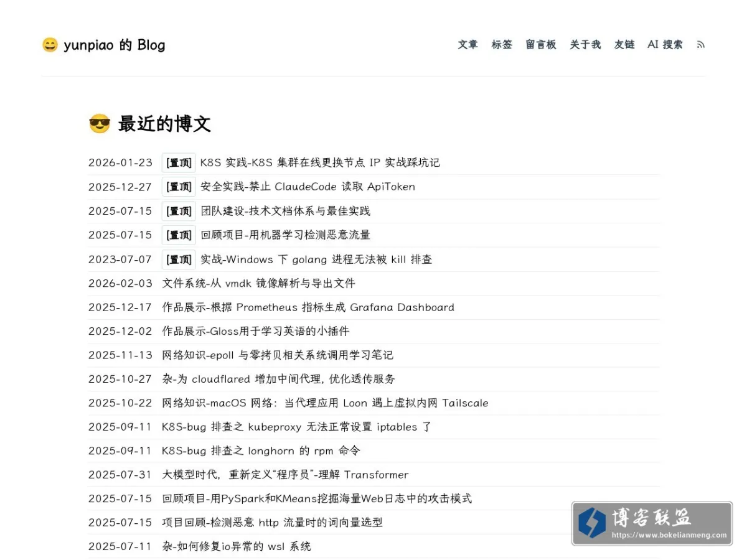
Task: Open the 文章 nav item
Action: point(468,45)
